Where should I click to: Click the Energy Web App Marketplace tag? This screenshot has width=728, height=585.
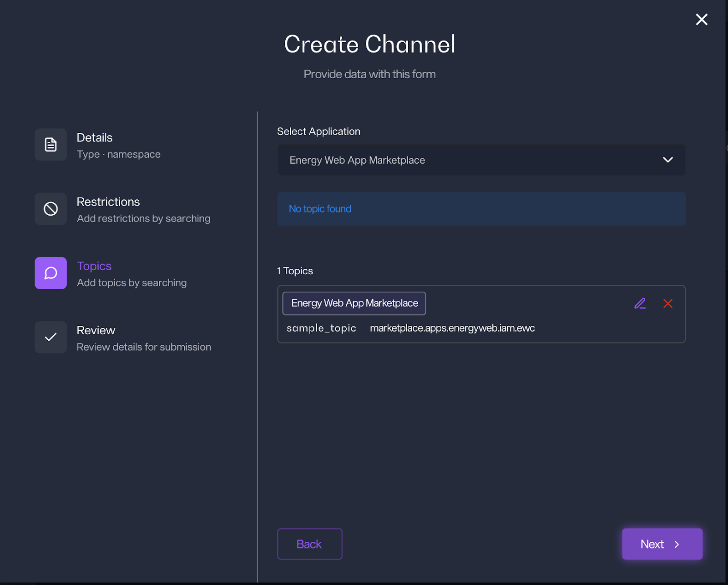(x=354, y=303)
